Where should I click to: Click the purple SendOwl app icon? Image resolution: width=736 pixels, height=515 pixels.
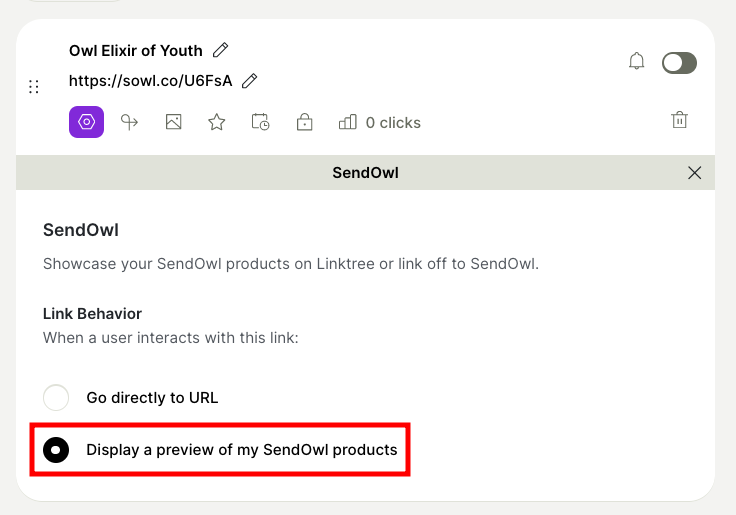point(86,122)
